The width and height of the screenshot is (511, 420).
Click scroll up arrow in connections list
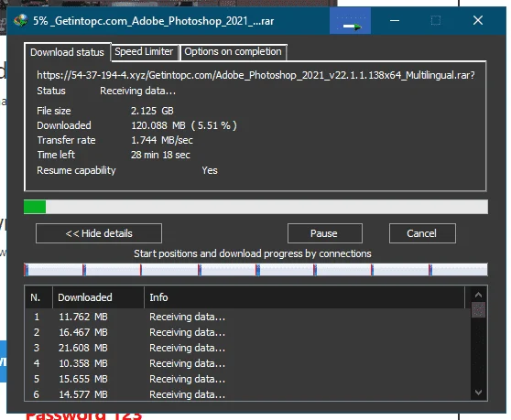pyautogui.click(x=478, y=295)
